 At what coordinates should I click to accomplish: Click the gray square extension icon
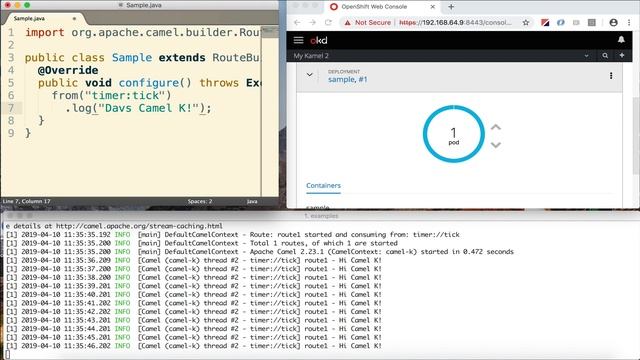[591, 22]
